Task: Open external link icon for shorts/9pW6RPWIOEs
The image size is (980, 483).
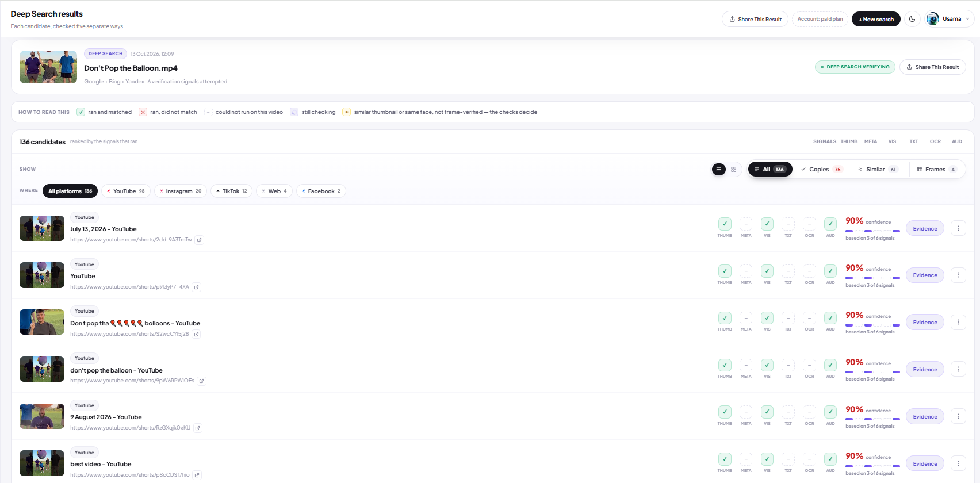Action: click(x=202, y=381)
